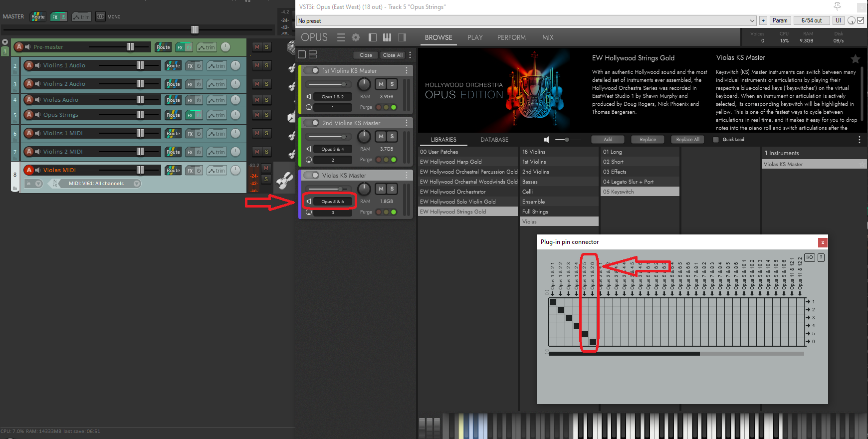Open help question mark in pin connector
Screen dimensions: 868x439
[x=821, y=257]
